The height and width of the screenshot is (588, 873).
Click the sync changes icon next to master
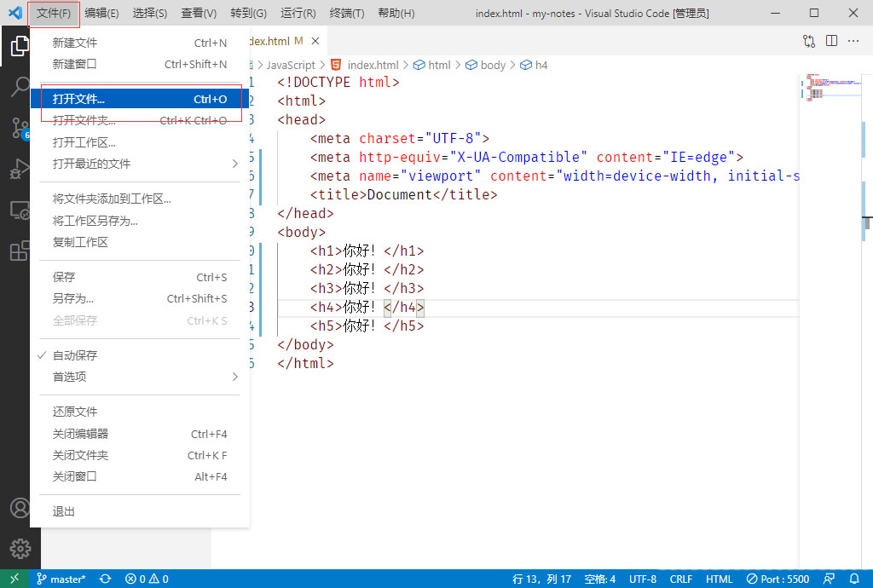click(105, 578)
